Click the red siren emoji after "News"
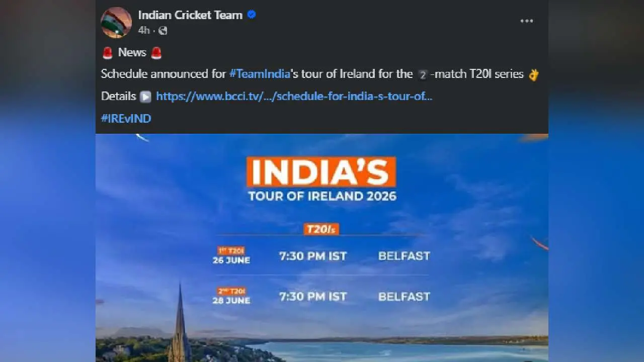 coord(156,52)
